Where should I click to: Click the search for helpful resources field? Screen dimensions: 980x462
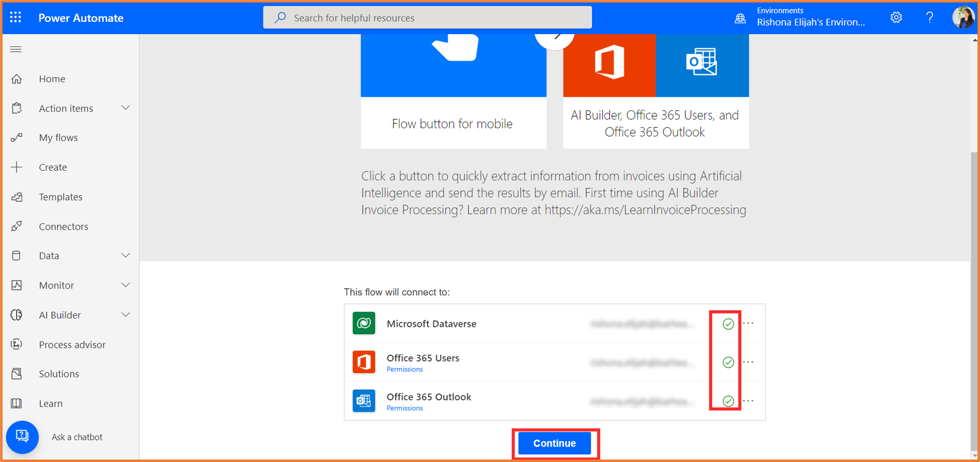[427, 18]
